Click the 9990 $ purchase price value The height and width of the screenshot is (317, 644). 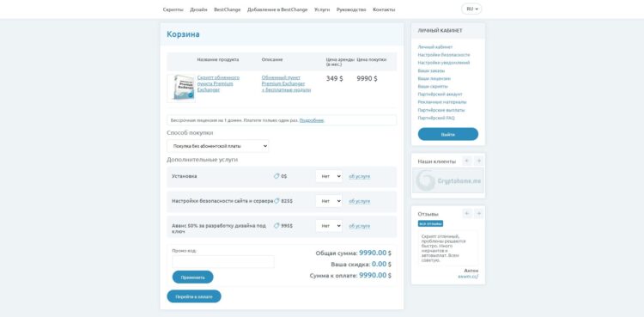(367, 78)
